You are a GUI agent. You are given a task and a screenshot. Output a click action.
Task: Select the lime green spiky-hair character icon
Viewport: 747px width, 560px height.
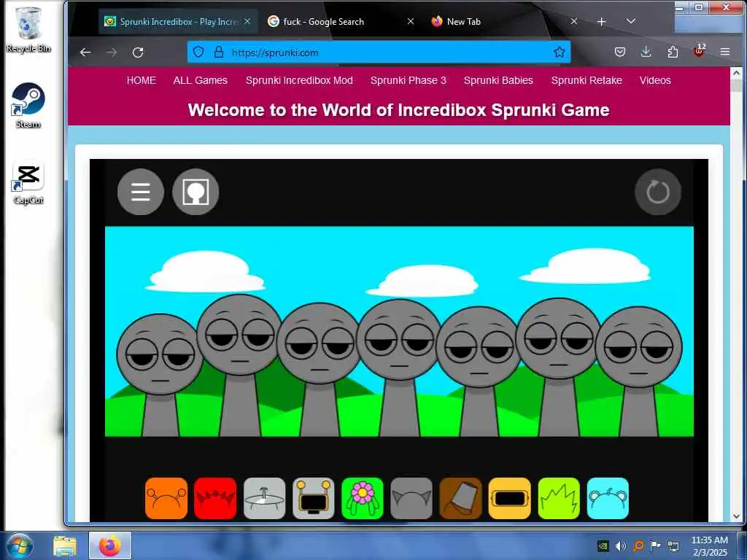coord(559,498)
